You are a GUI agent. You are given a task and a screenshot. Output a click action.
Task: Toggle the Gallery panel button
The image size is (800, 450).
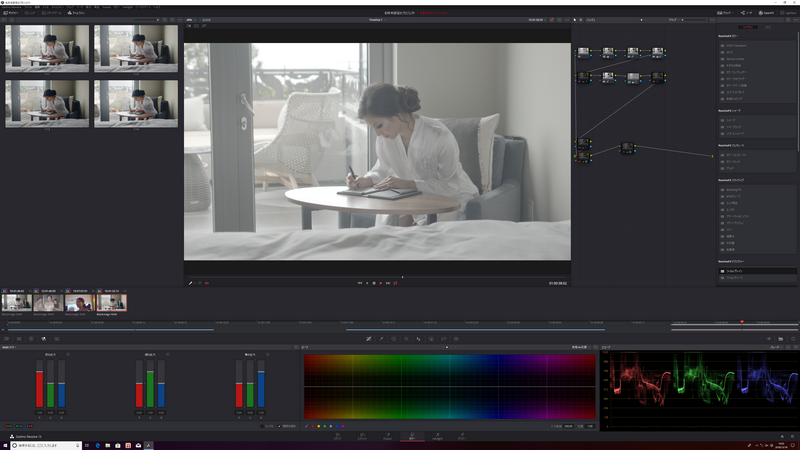[11, 13]
